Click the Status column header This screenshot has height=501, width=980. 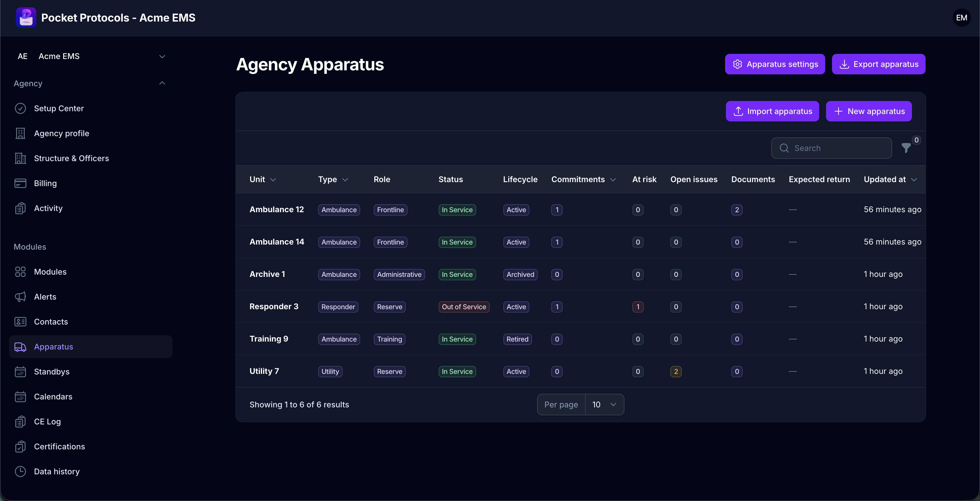(450, 179)
